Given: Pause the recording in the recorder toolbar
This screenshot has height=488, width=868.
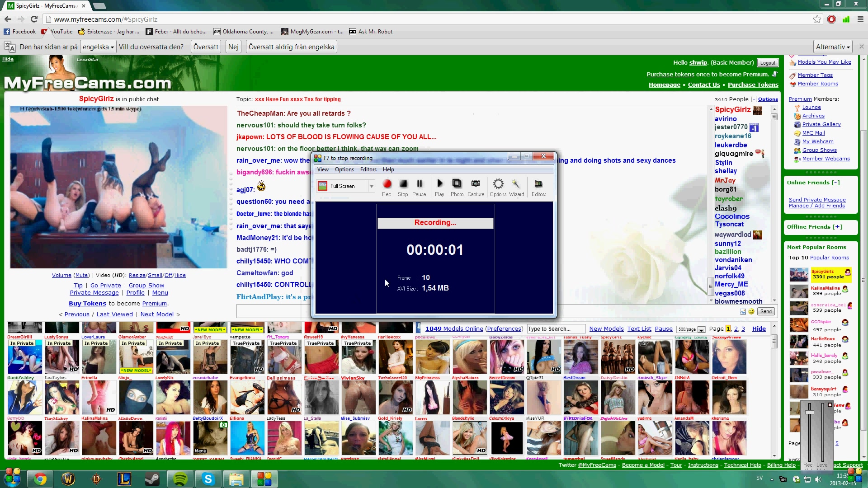Looking at the screenshot, I should click(419, 185).
